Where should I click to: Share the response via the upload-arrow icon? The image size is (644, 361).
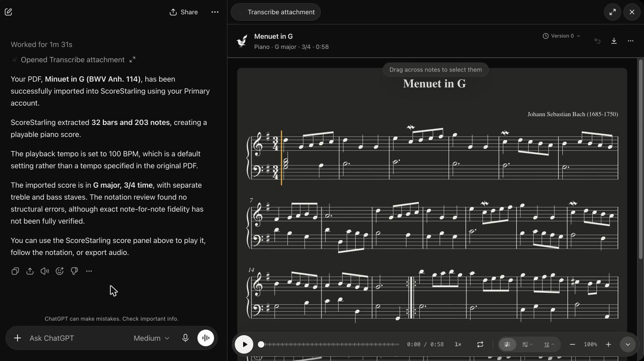point(30,271)
